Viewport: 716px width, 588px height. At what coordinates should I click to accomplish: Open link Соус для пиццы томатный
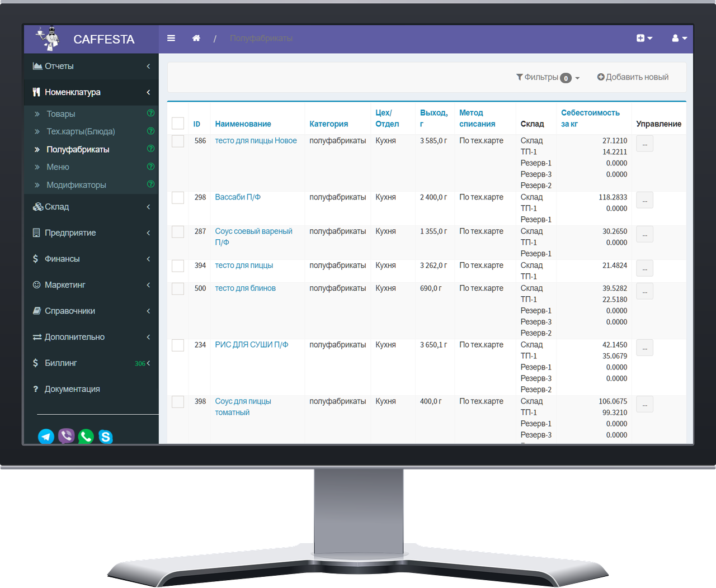pyautogui.click(x=243, y=407)
